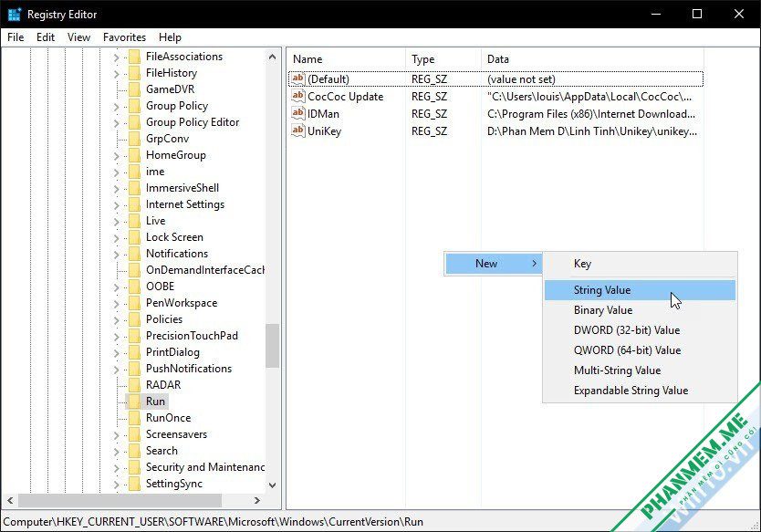Expand the PrecisionTouchPad tree node
Image resolution: width=761 pixels, height=532 pixels.
pos(116,337)
